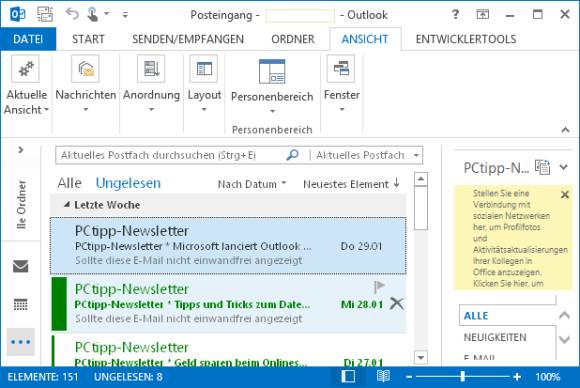Click ELEMENTE: 151 status entry

(43, 377)
